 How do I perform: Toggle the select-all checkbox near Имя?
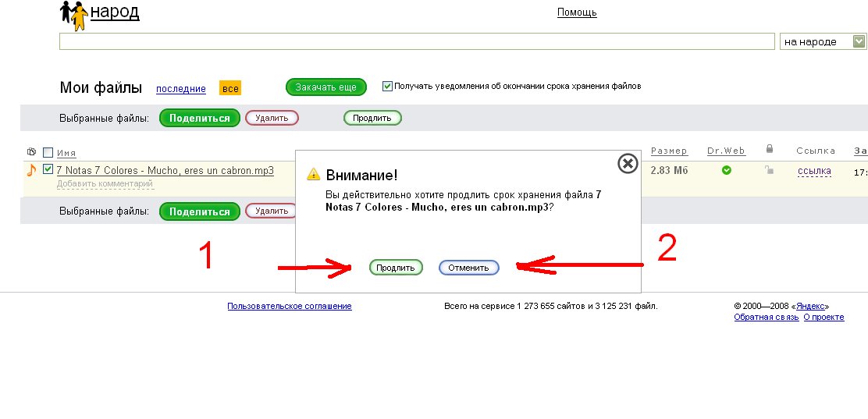coord(48,152)
